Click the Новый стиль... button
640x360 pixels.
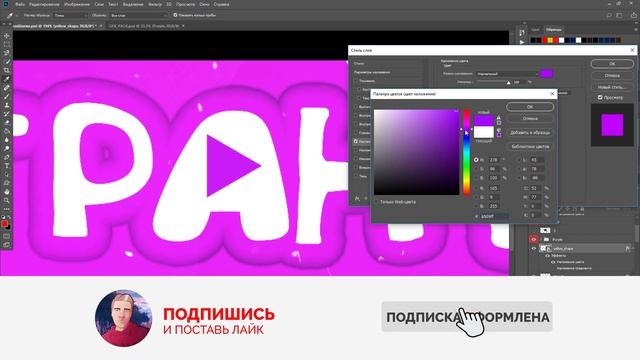tap(612, 87)
